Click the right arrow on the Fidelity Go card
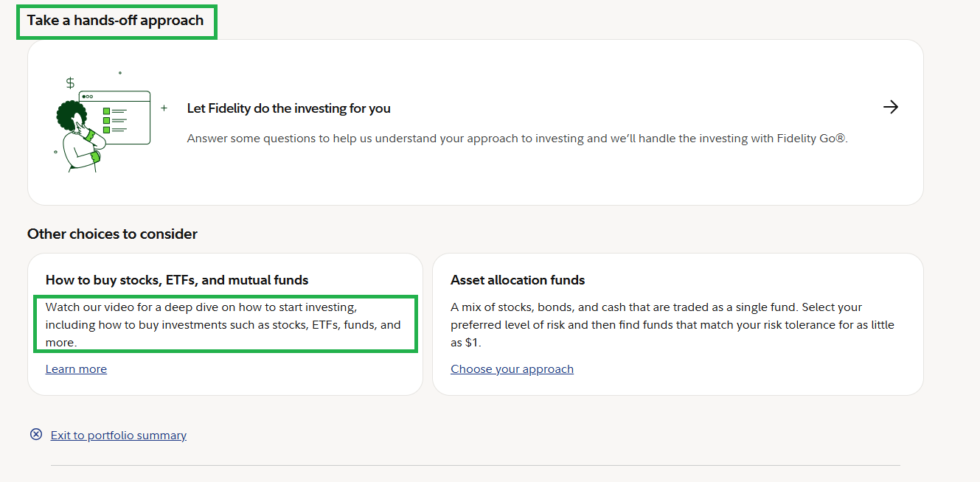 pyautogui.click(x=891, y=108)
